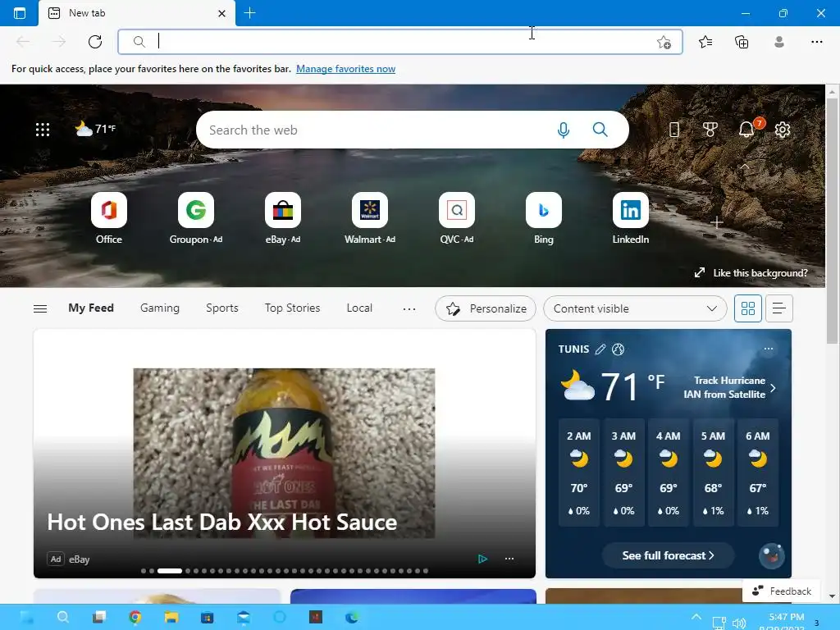Open the Collections icon
This screenshot has height=630, width=840.
(x=742, y=42)
